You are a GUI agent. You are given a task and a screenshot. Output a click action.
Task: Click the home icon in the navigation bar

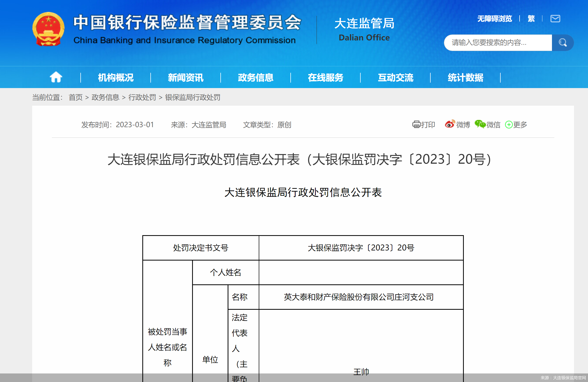[56, 77]
